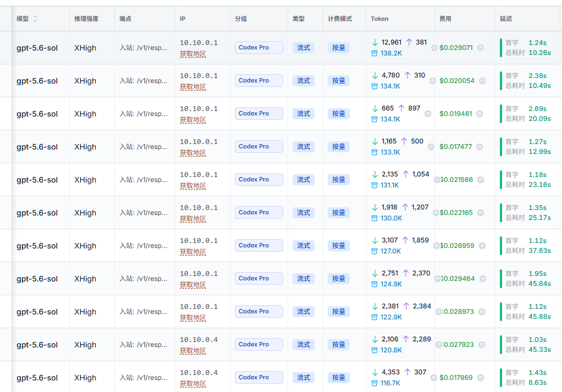The width and height of the screenshot is (562, 392).
Task: Click the info icon after cost $0.019461
Action: (x=480, y=114)
